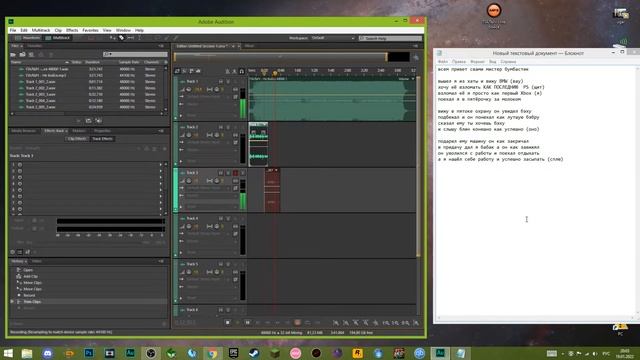This screenshot has width=640, height=360.
Task: Click the last zoom icon at bottom right
Action: click(416, 323)
